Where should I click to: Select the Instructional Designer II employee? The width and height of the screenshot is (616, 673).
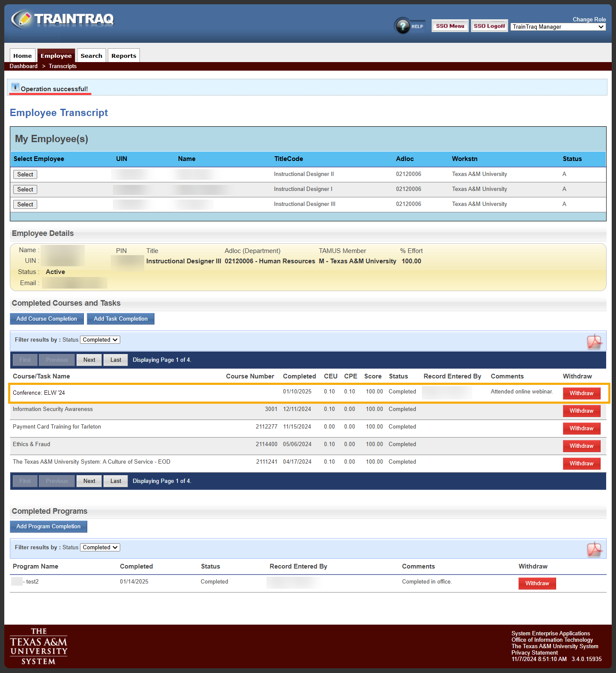click(25, 175)
